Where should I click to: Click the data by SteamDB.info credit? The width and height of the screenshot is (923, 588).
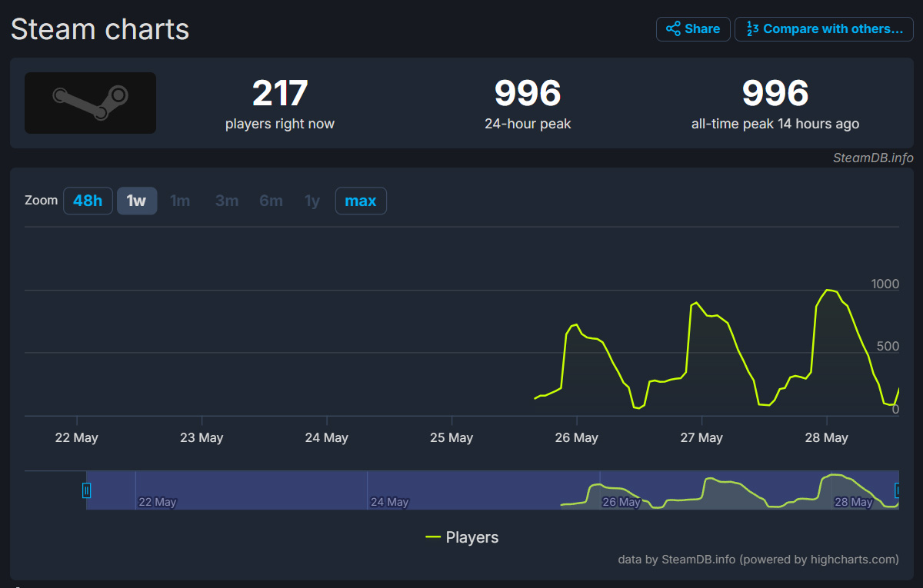click(758, 559)
